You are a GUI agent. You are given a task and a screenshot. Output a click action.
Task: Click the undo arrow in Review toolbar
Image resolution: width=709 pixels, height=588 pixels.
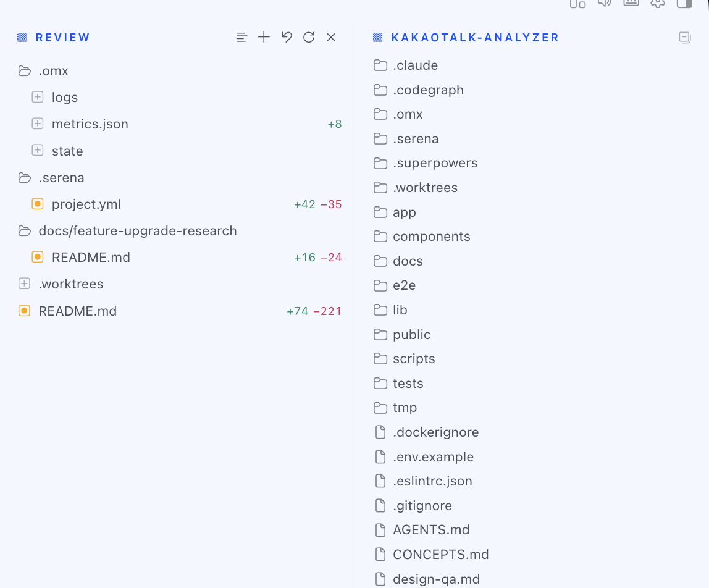pyautogui.click(x=287, y=37)
